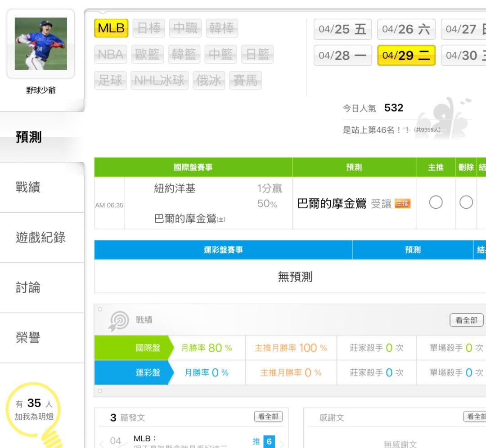Image resolution: width=486 pixels, height=448 pixels.
Task: Open 預測 sidebar section
Action: click(42, 137)
